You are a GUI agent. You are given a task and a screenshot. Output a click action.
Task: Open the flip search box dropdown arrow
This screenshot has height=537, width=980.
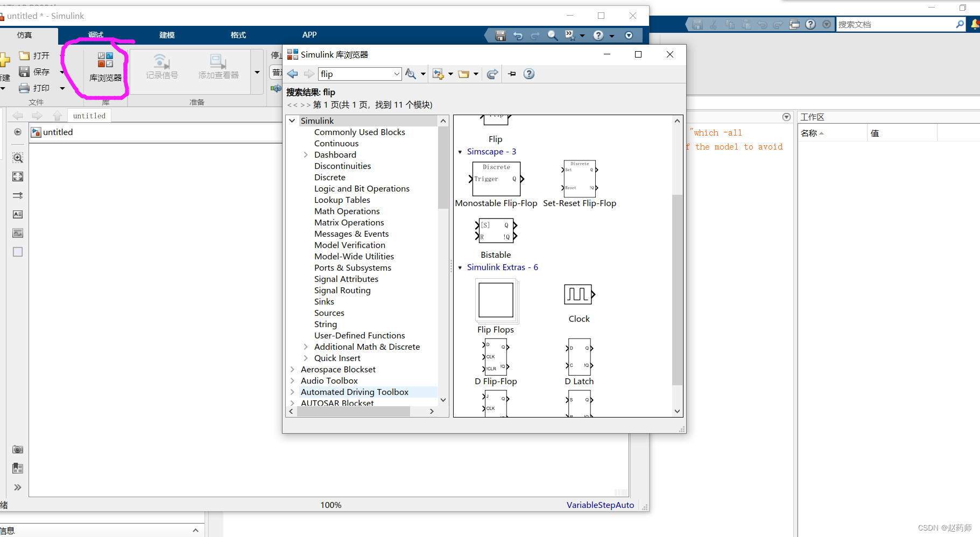(397, 74)
